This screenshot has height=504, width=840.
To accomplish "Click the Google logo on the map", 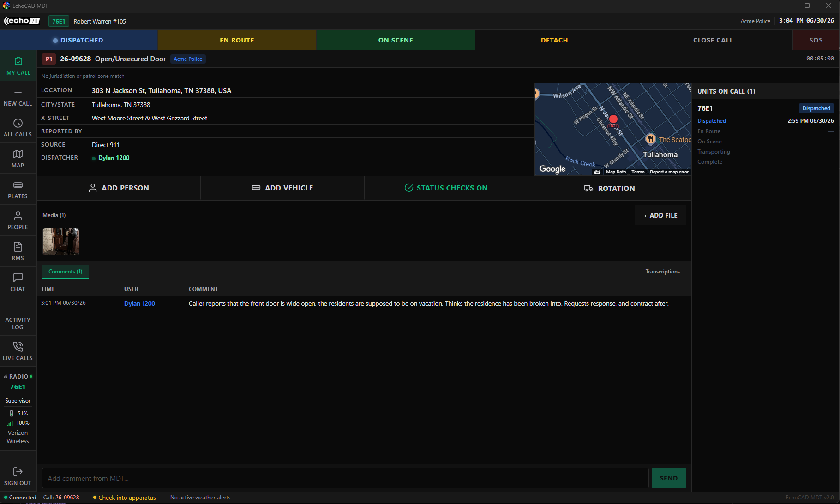I will click(552, 169).
